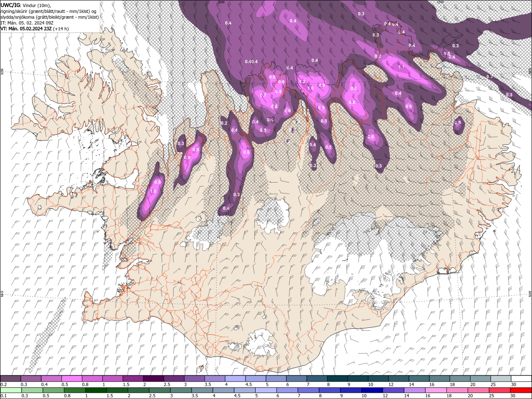Click the upper legend swatch between 0.4 and 0.5
The height and width of the screenshot is (399, 532).
(52, 379)
